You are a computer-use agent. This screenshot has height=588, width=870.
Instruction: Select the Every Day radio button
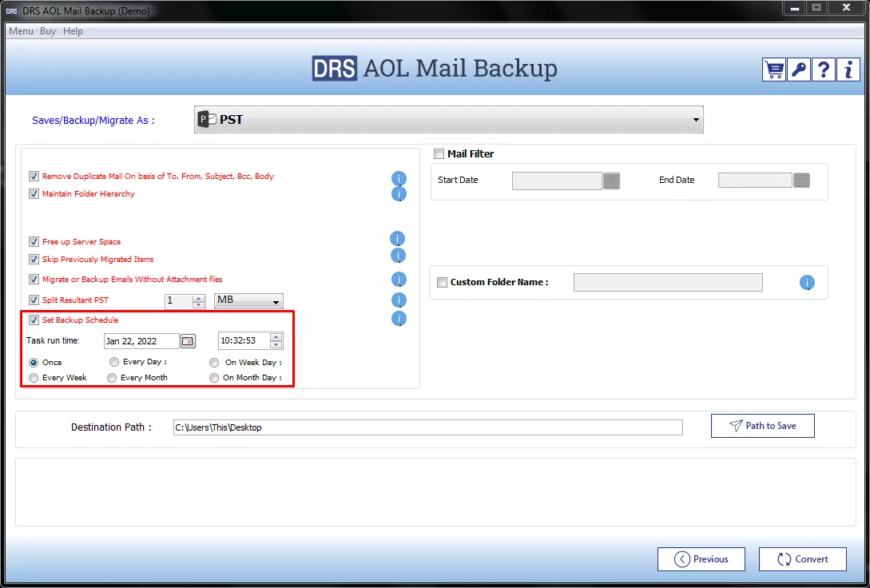[114, 362]
